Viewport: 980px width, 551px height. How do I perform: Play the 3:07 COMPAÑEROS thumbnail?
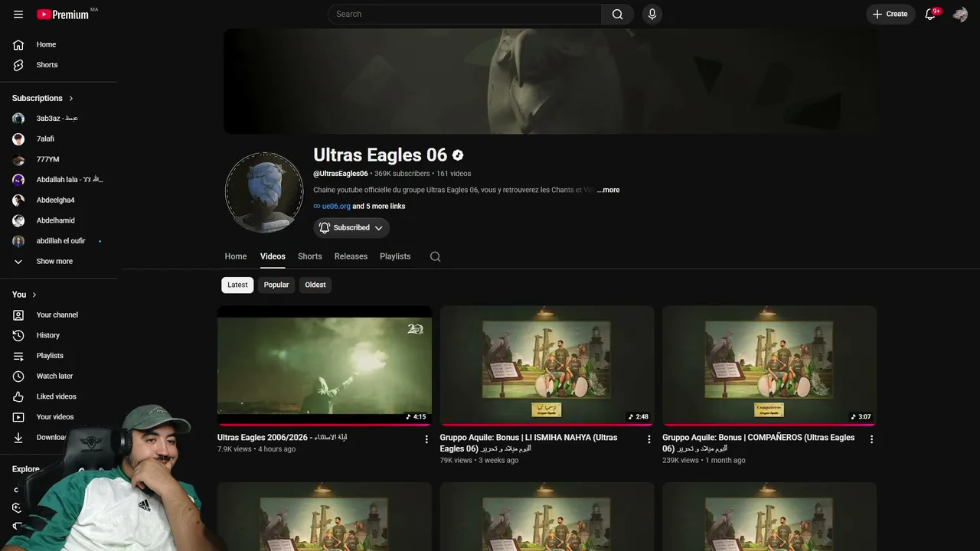tap(769, 366)
